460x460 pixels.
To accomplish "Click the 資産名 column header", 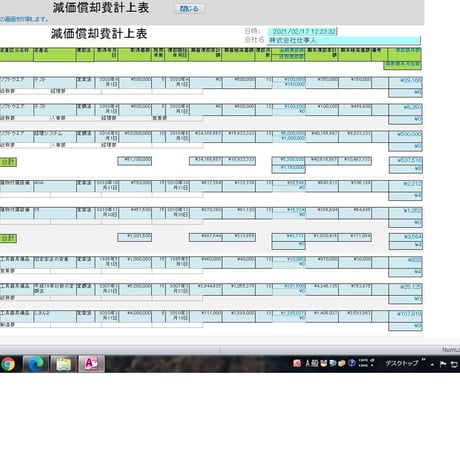I will [55, 54].
